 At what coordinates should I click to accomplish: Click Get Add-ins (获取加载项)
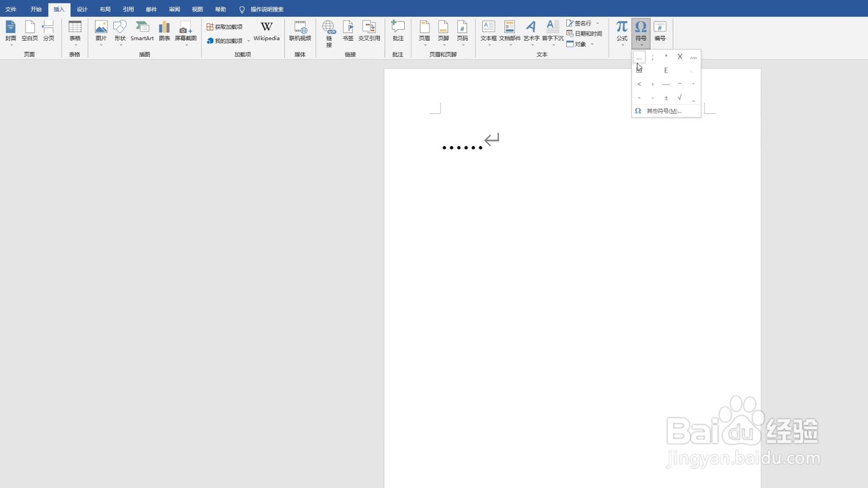pos(225,27)
